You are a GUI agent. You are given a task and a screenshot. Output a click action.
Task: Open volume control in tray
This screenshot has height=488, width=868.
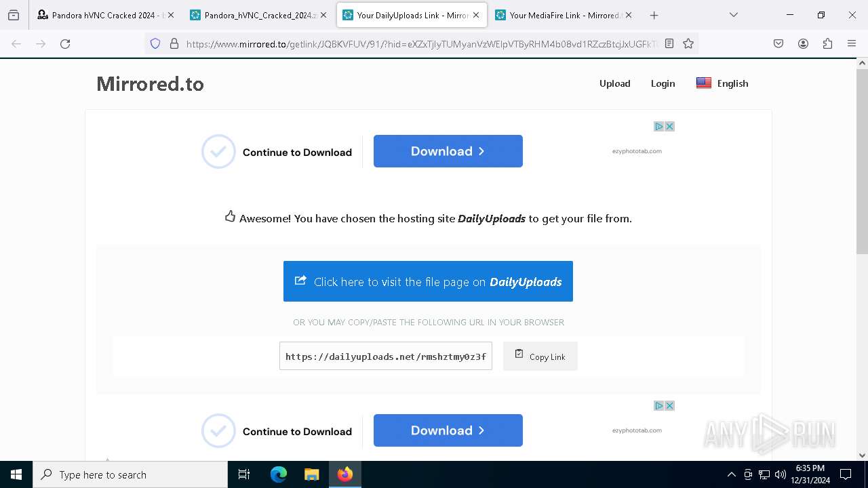[781, 474]
